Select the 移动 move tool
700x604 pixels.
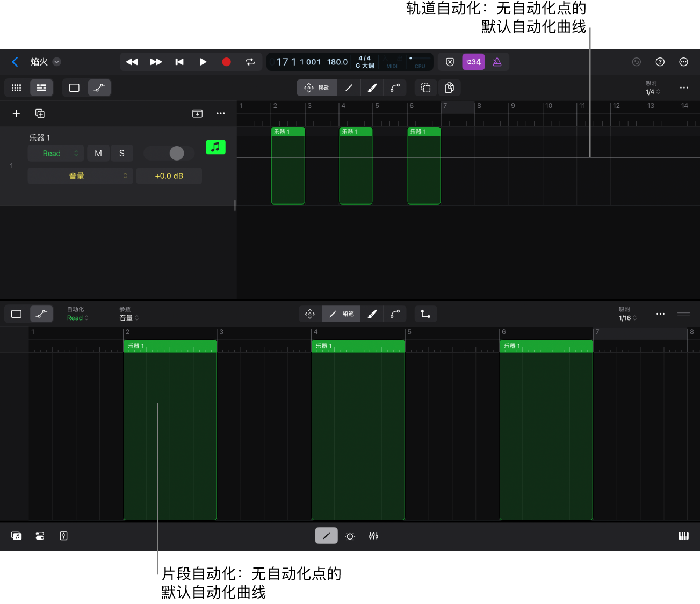[x=317, y=88]
